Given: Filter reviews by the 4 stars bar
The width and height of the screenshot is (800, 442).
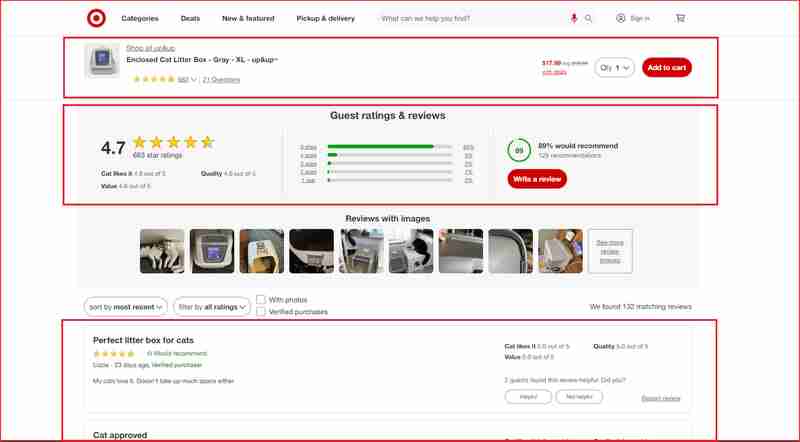Looking at the screenshot, I should [x=387, y=155].
